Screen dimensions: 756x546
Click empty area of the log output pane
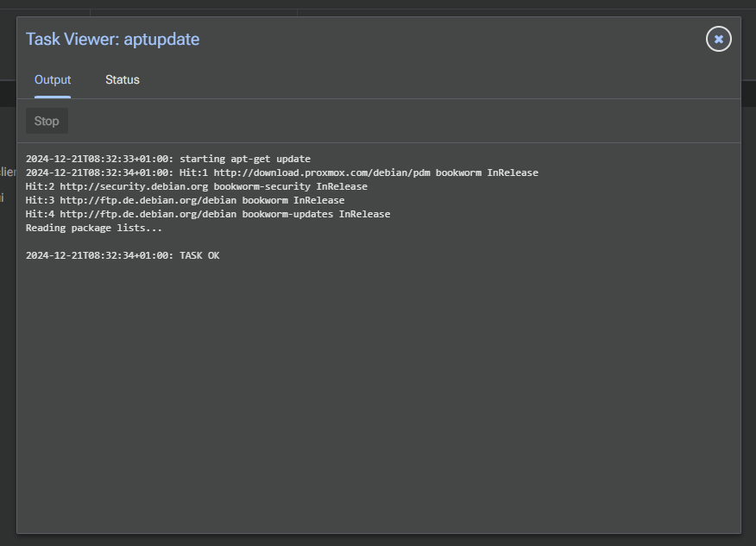click(x=379, y=386)
